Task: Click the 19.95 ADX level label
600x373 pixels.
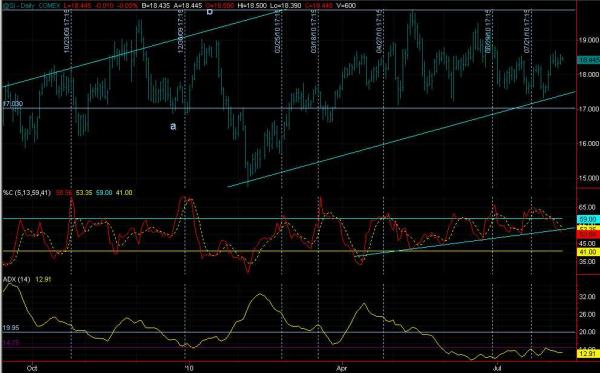Action: 11,328
